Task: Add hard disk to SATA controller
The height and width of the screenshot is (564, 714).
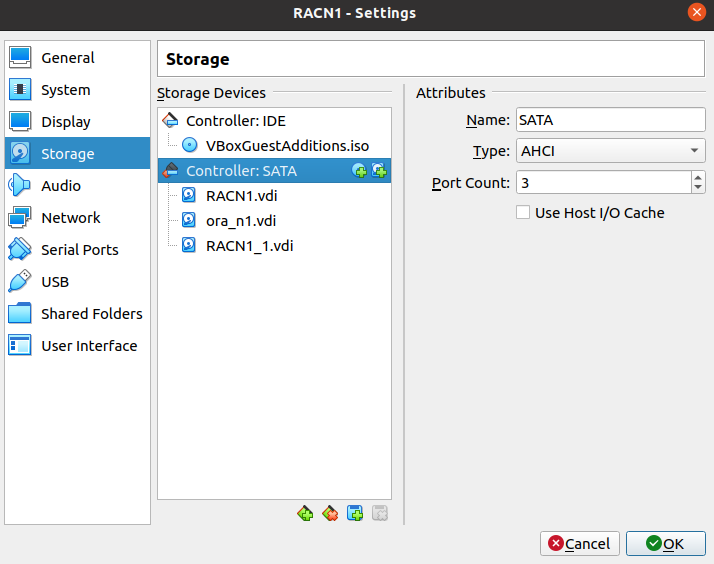Action: (x=379, y=171)
